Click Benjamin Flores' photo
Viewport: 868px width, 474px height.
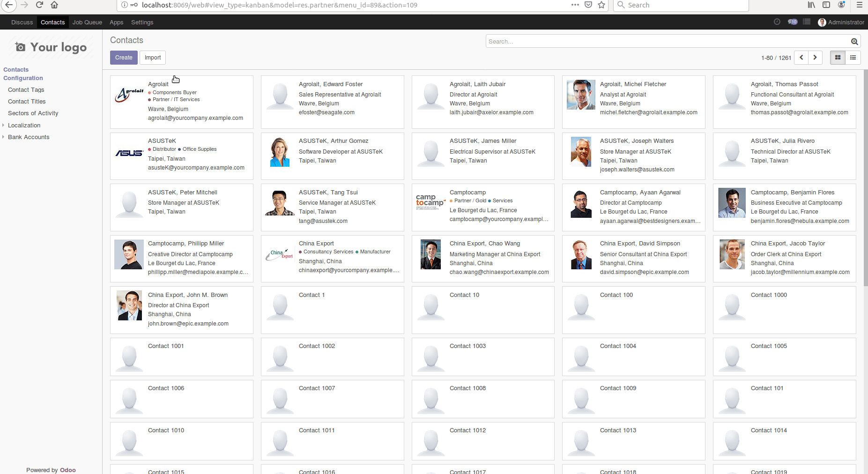732,203
